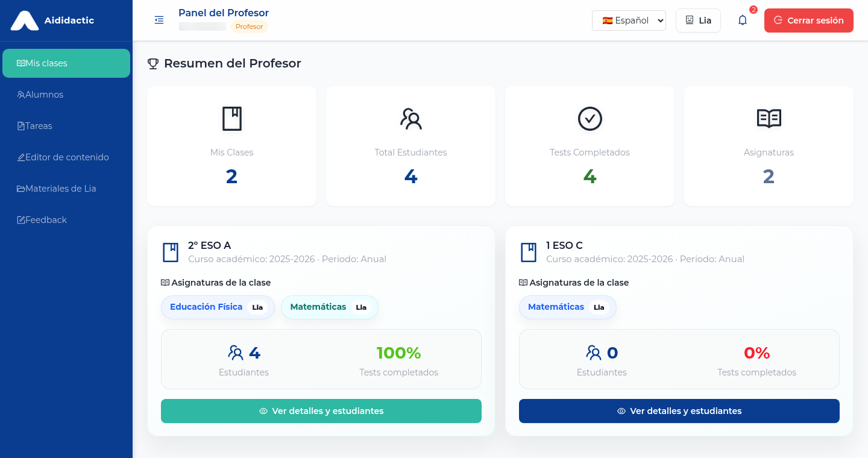Open notifications from the bell icon
Viewport: 868px width, 458px height.
[743, 20]
